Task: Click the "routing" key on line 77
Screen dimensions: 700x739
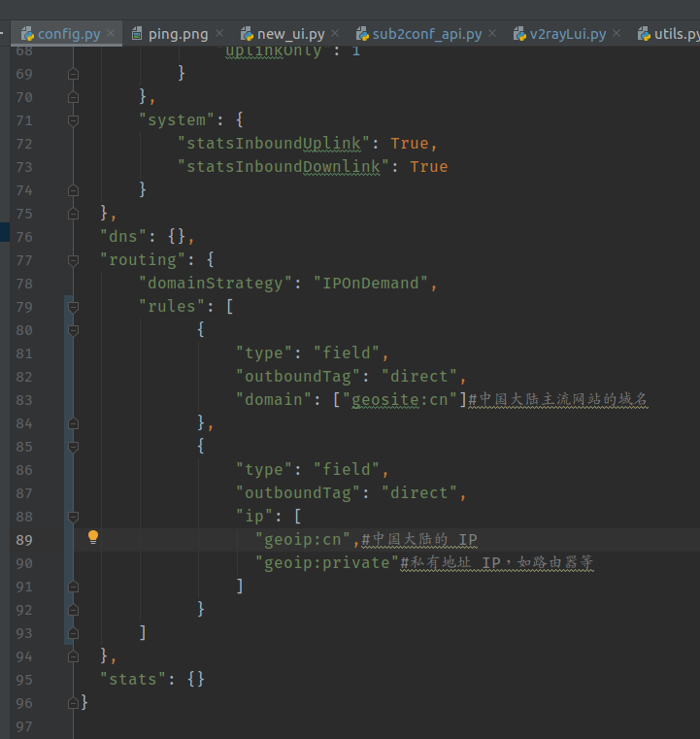Action: [x=143, y=259]
